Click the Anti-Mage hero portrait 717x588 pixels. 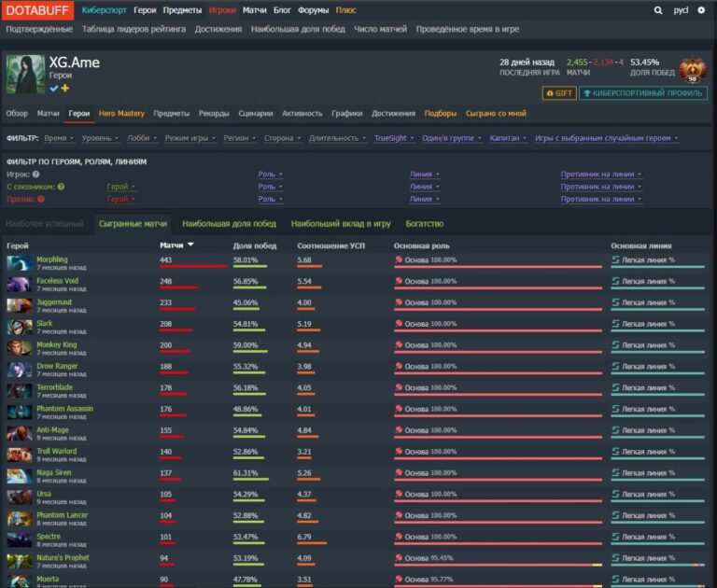[x=20, y=433]
